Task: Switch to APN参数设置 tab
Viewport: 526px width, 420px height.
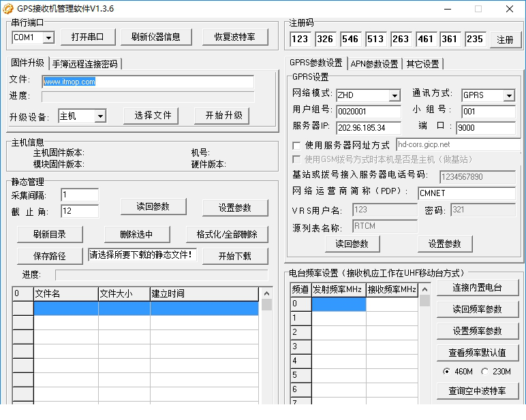Action: point(374,64)
